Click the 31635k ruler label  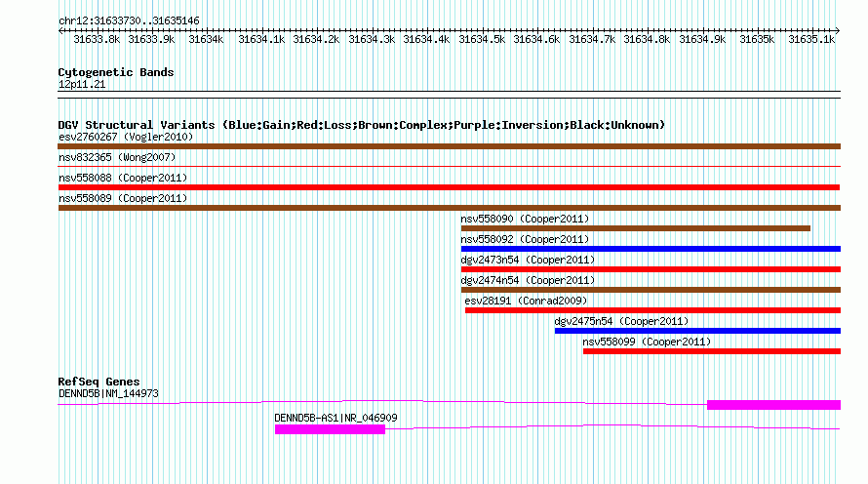click(x=757, y=39)
